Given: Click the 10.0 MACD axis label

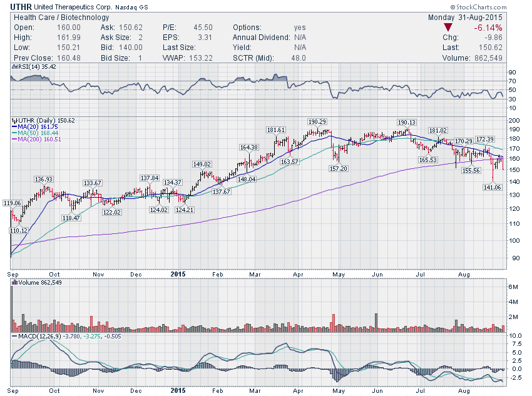Looking at the screenshot, I should [515, 336].
